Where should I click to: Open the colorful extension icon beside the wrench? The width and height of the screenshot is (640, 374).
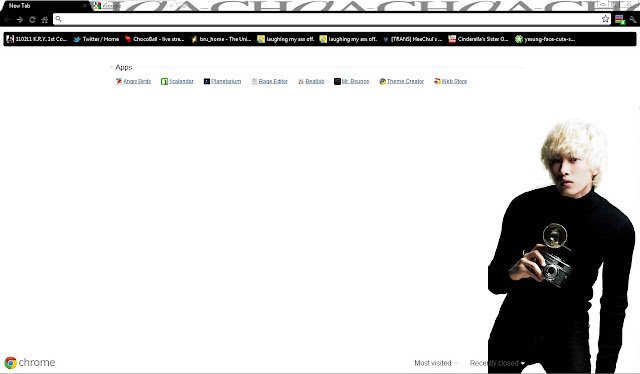(620, 20)
